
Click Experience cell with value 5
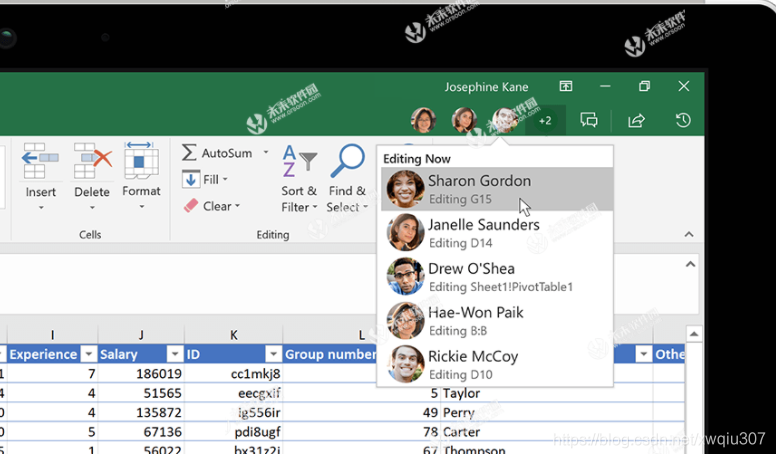(52, 432)
